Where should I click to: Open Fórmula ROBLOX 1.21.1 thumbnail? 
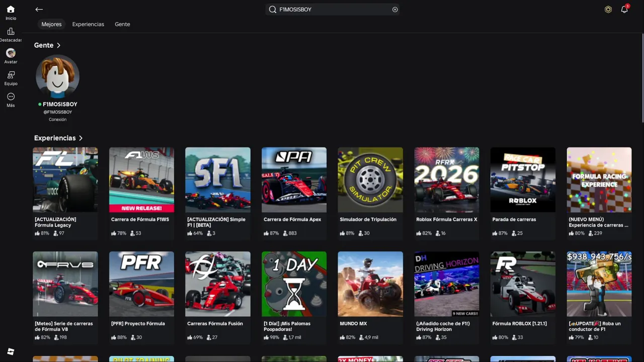(523, 284)
